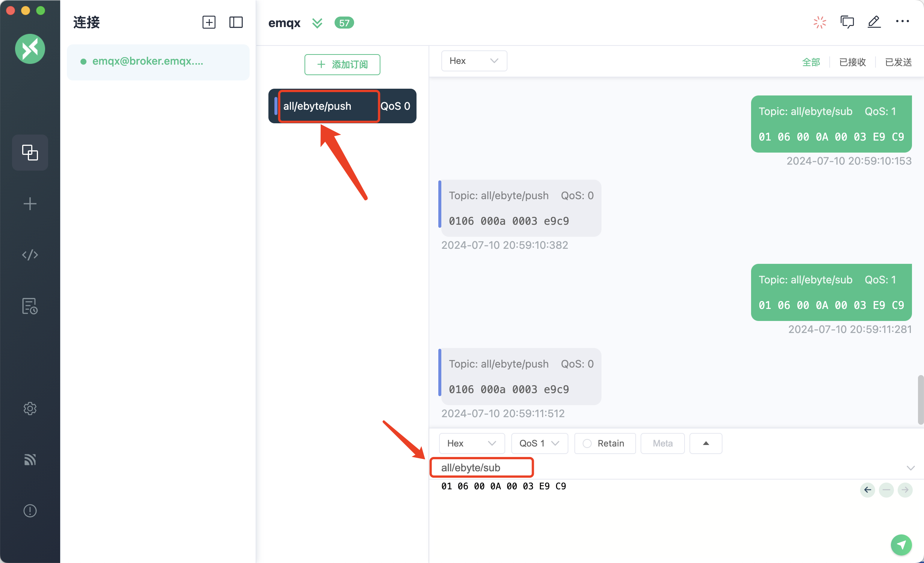Open the Script code icon in sidebar

pos(30,255)
